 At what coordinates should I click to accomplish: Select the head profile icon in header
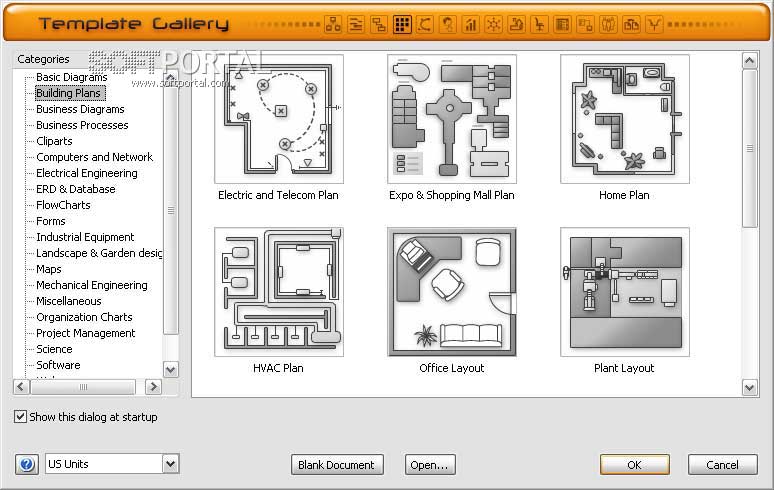448,24
